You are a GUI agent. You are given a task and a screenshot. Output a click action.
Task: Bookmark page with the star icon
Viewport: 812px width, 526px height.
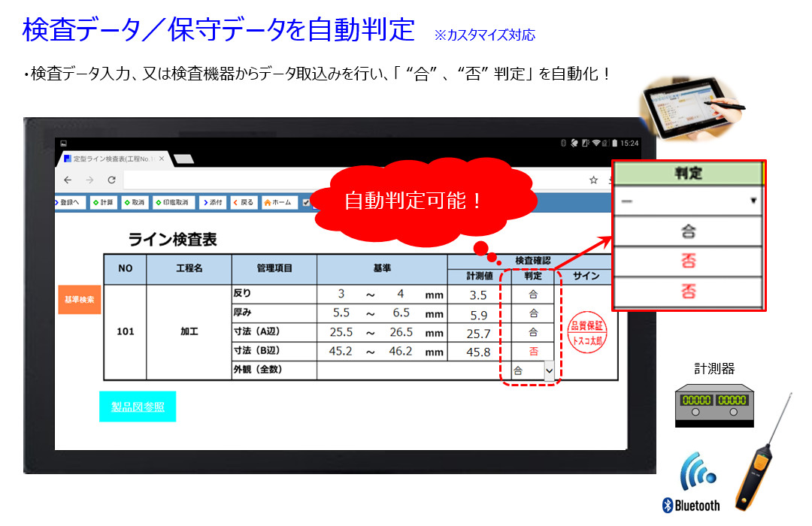click(x=593, y=180)
